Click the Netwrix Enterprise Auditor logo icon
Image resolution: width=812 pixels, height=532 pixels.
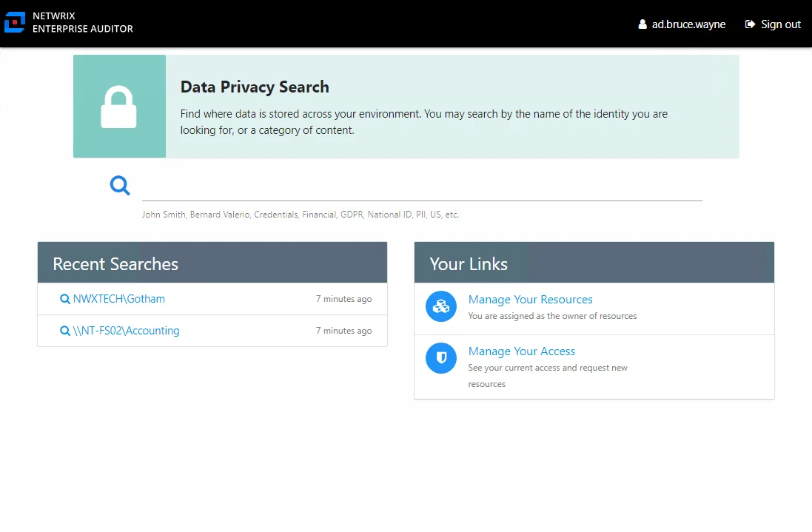pyautogui.click(x=15, y=22)
